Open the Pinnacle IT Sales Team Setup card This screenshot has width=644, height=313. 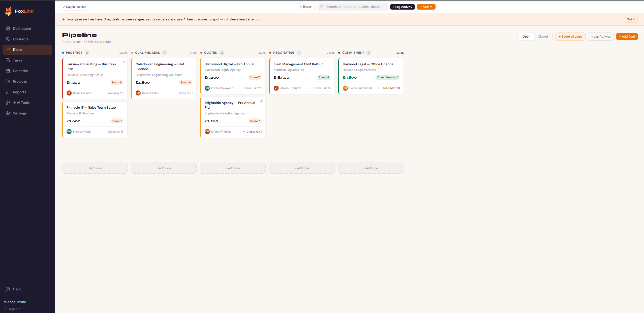(95, 120)
